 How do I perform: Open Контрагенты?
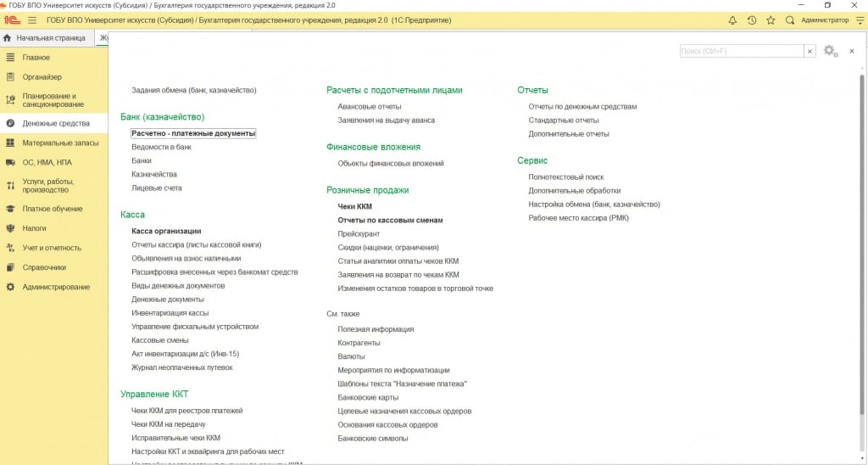(359, 343)
